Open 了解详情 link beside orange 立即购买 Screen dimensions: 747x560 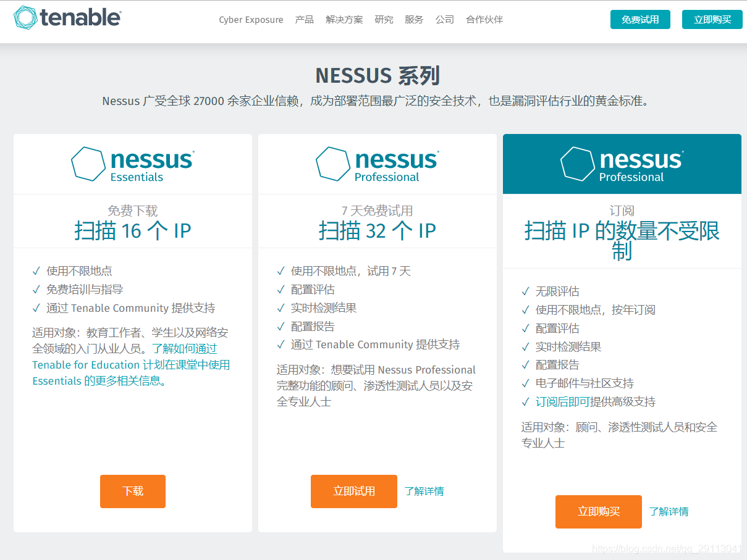click(x=669, y=512)
